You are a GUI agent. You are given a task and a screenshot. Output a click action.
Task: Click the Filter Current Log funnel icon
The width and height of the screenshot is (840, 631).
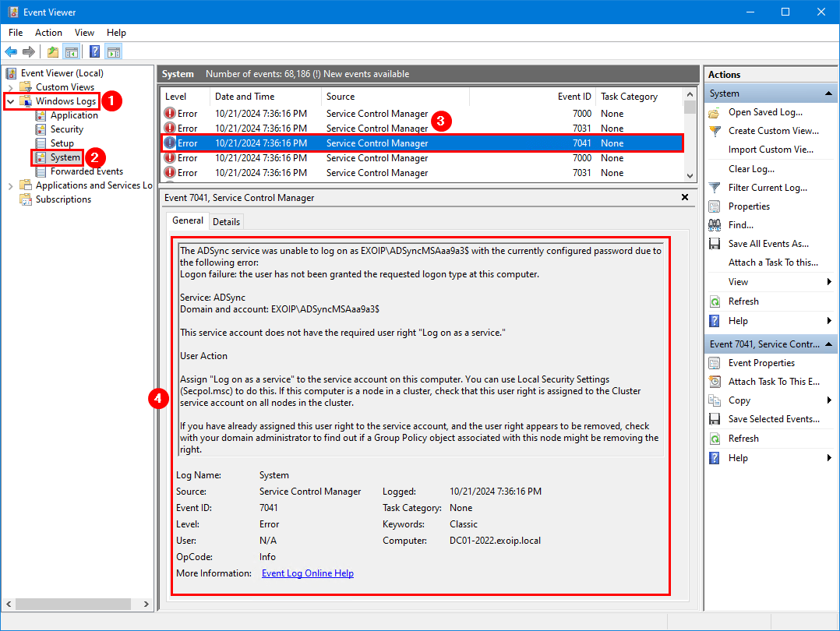point(715,188)
